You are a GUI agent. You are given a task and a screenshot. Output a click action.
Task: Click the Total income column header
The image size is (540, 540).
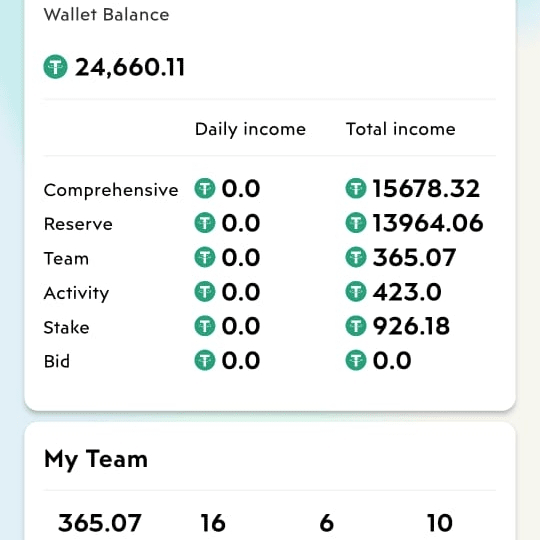401,129
